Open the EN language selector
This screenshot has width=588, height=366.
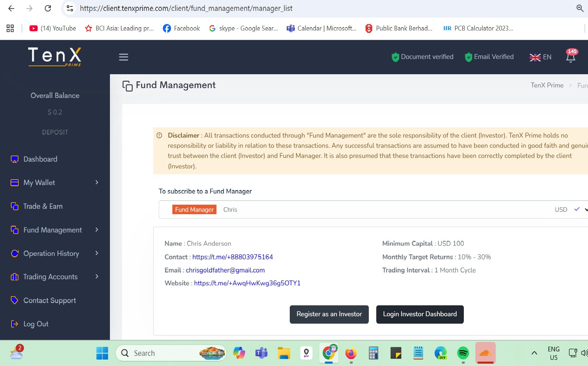tap(540, 57)
